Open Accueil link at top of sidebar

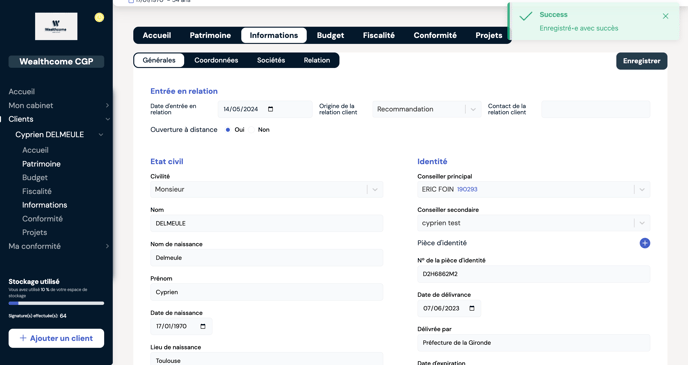(x=22, y=92)
